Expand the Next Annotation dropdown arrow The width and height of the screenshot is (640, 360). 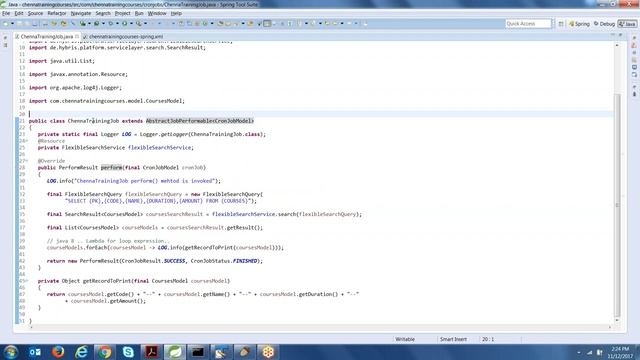(x=306, y=24)
